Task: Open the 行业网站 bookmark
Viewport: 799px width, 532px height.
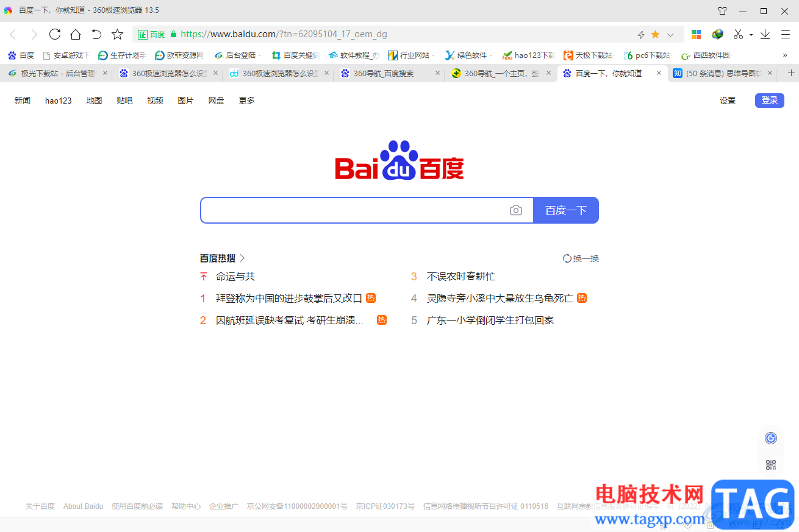Action: (411, 55)
